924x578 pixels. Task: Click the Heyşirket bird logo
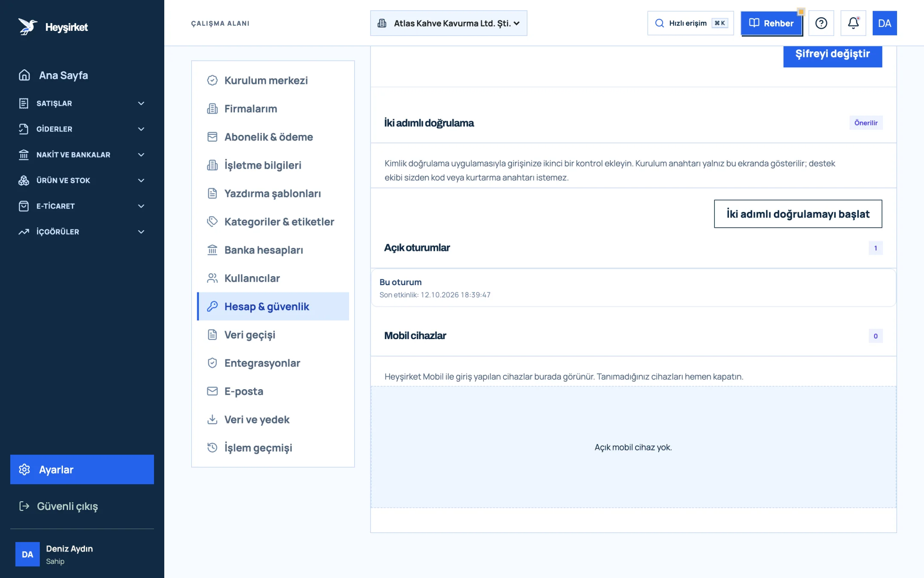click(x=28, y=27)
